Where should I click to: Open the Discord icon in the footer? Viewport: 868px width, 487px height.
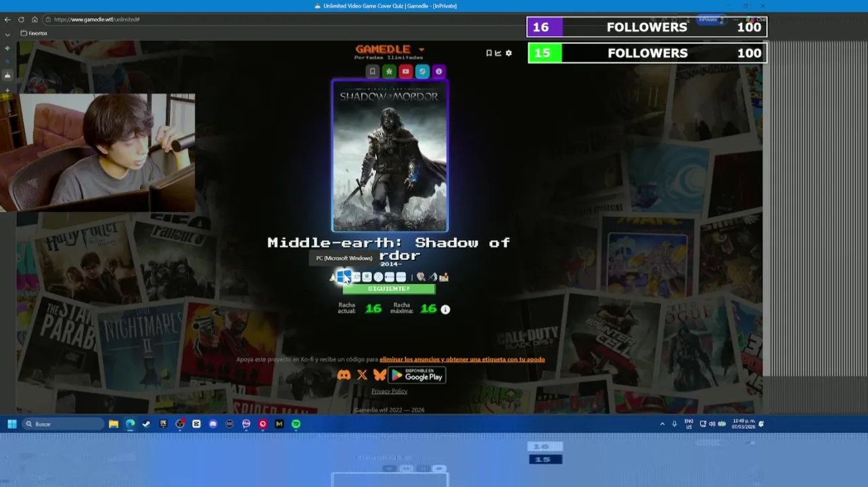(x=344, y=375)
